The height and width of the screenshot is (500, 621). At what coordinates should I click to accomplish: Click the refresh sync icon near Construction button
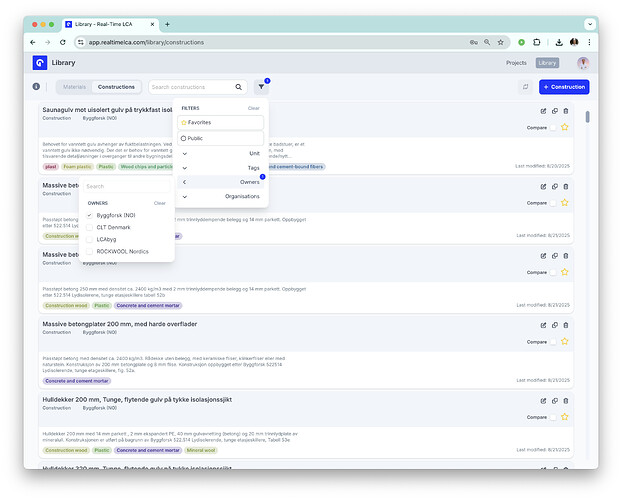(525, 87)
